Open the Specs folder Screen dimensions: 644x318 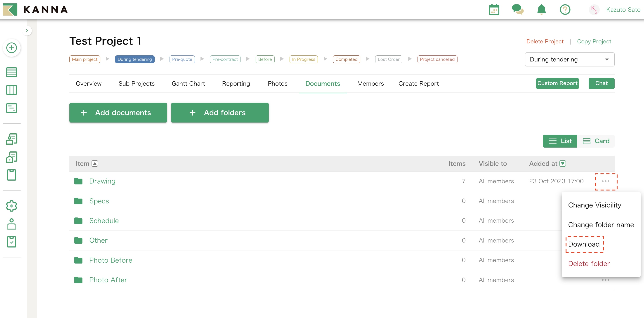point(99,201)
